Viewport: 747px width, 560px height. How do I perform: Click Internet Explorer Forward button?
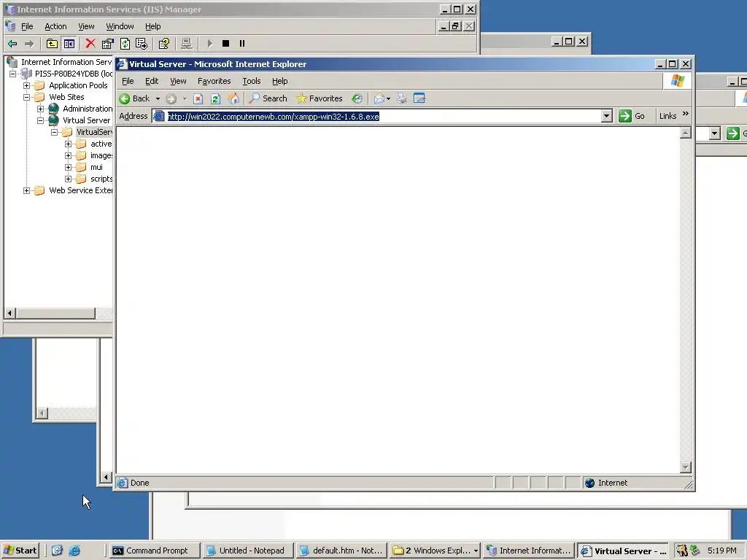171,99
